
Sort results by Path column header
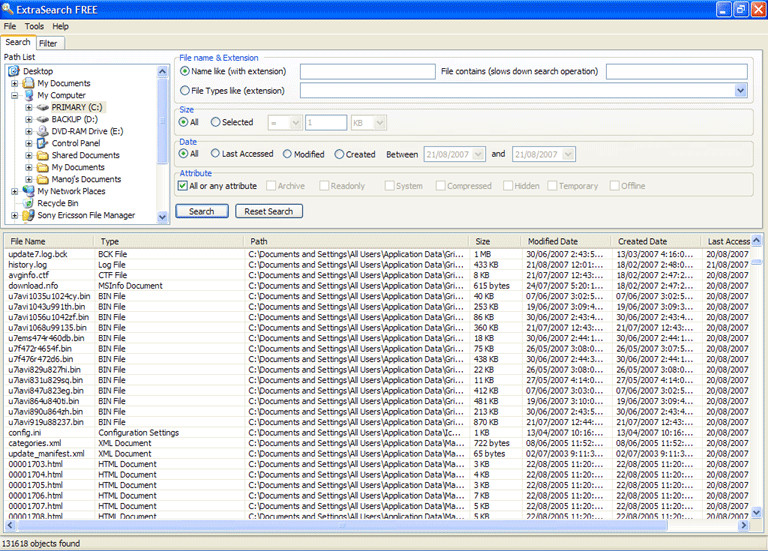tap(357, 241)
